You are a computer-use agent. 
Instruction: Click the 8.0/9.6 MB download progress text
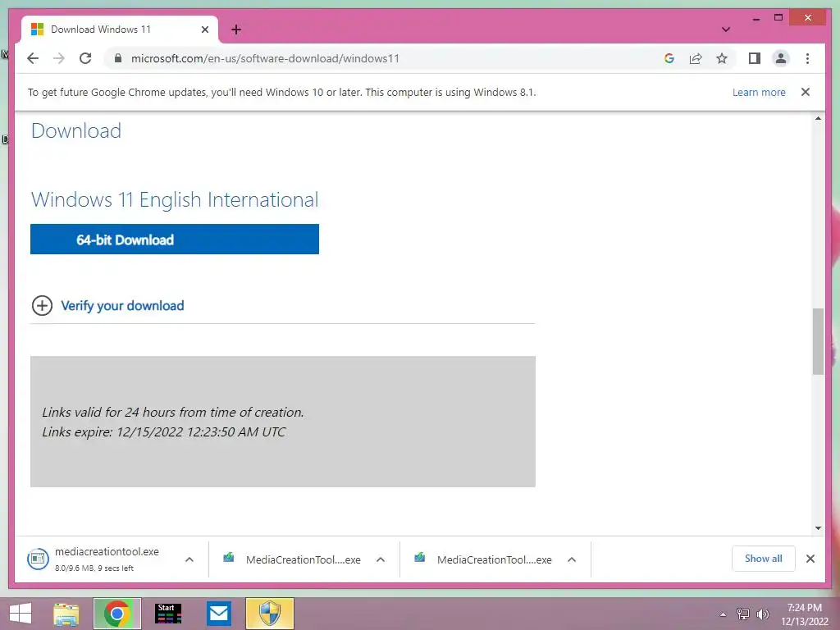pos(94,568)
